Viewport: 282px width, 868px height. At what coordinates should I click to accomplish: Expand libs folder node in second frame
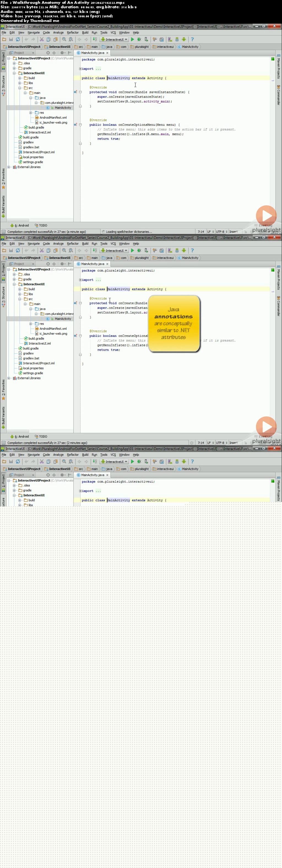point(20,294)
